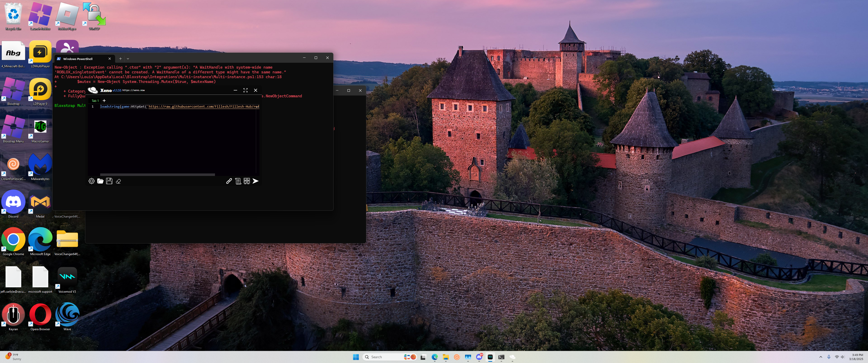Select the Bloxstrap Menu desktop shortcut
Viewport: 868px width, 363px height.
tap(13, 129)
